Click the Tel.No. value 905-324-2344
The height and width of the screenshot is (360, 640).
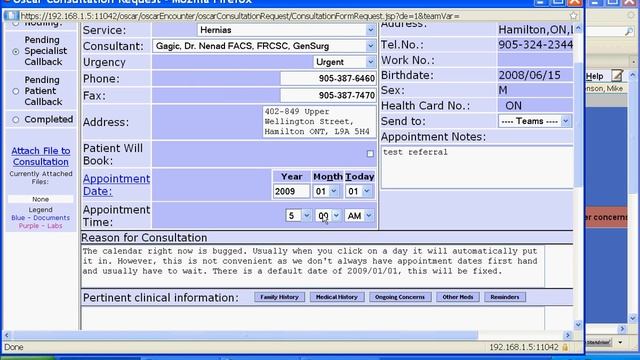click(536, 45)
